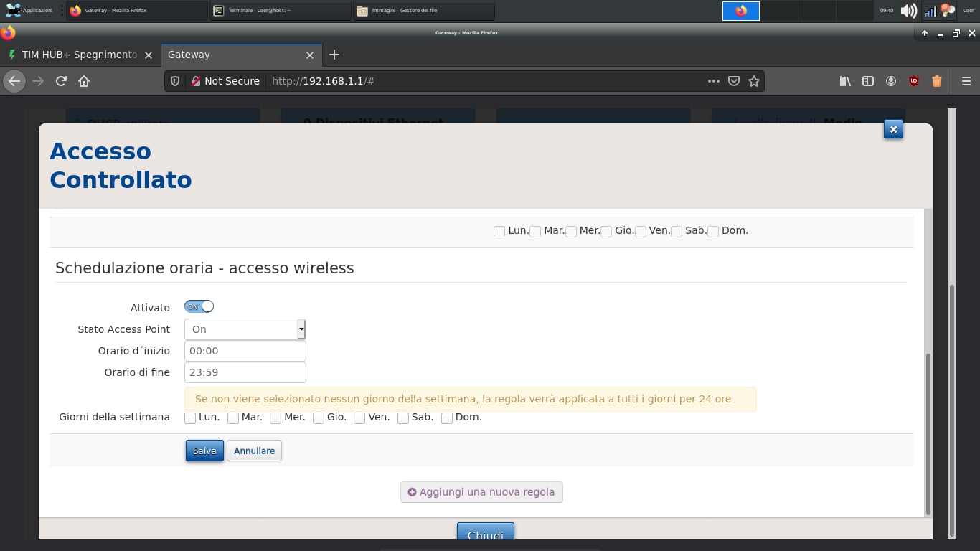
Task: Click Aggiungi una nuova regola
Action: (481, 492)
